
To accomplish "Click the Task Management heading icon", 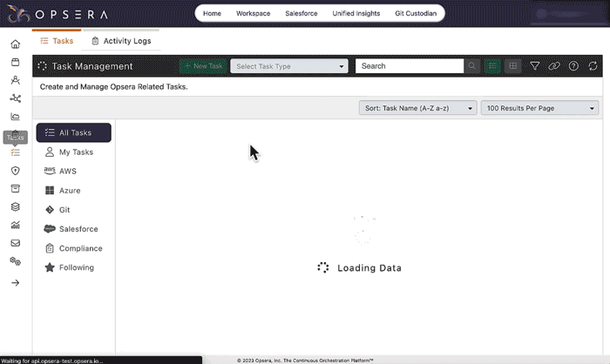I will coord(42,66).
